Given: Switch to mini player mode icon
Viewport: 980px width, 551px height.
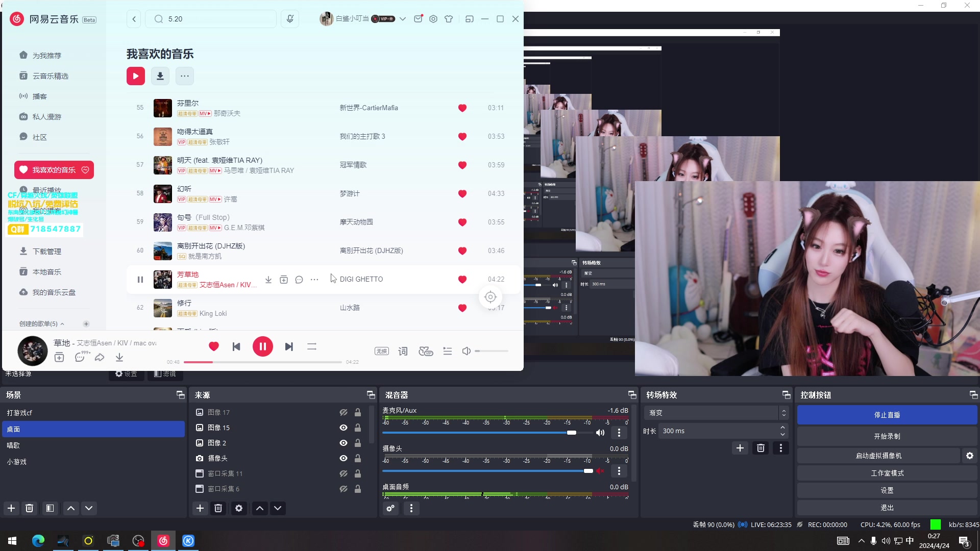Looking at the screenshot, I should [470, 19].
